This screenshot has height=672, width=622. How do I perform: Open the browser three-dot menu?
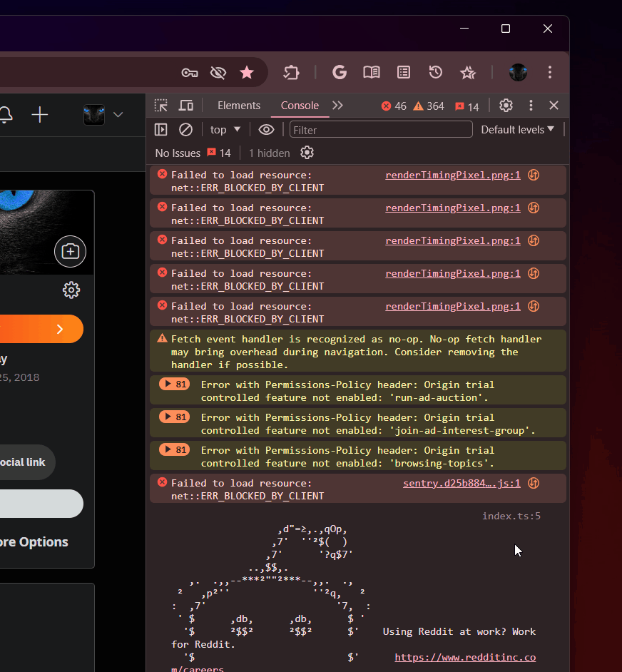click(x=550, y=72)
